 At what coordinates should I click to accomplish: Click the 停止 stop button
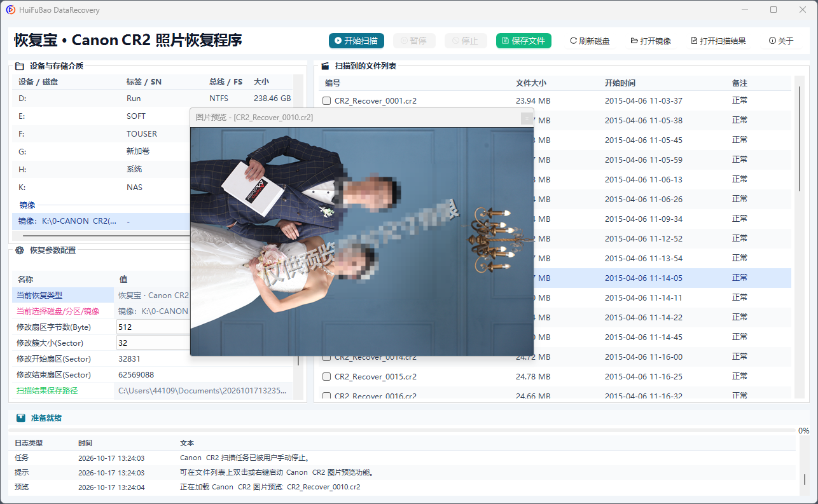(x=466, y=41)
